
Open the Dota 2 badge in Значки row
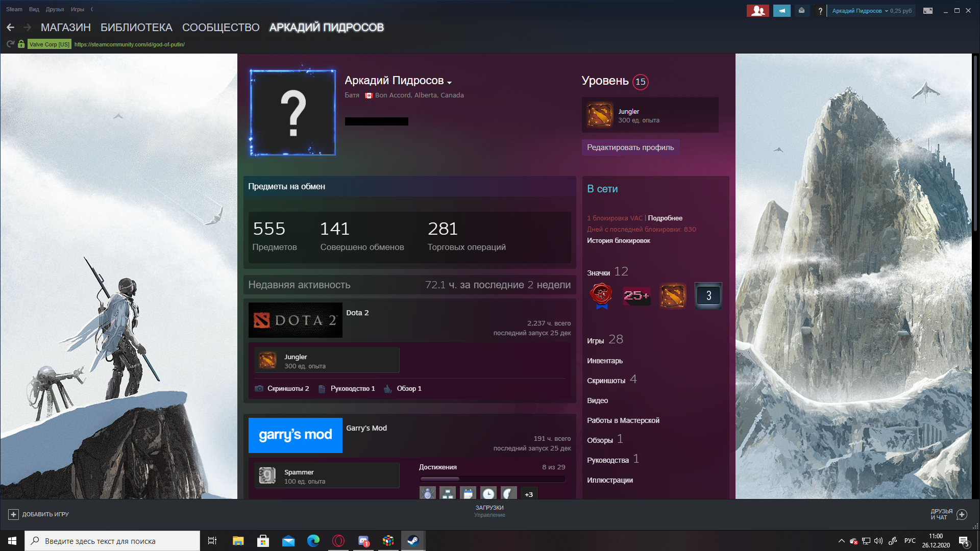pyautogui.click(x=673, y=296)
